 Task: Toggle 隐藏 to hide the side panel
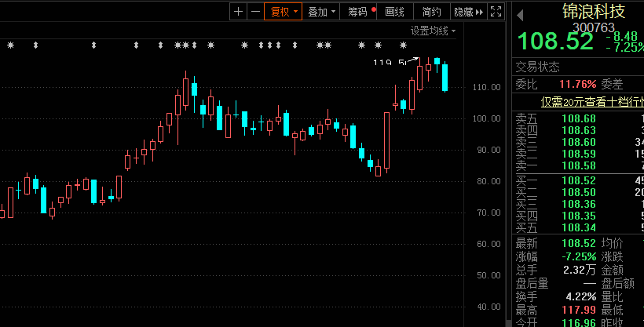(x=463, y=11)
